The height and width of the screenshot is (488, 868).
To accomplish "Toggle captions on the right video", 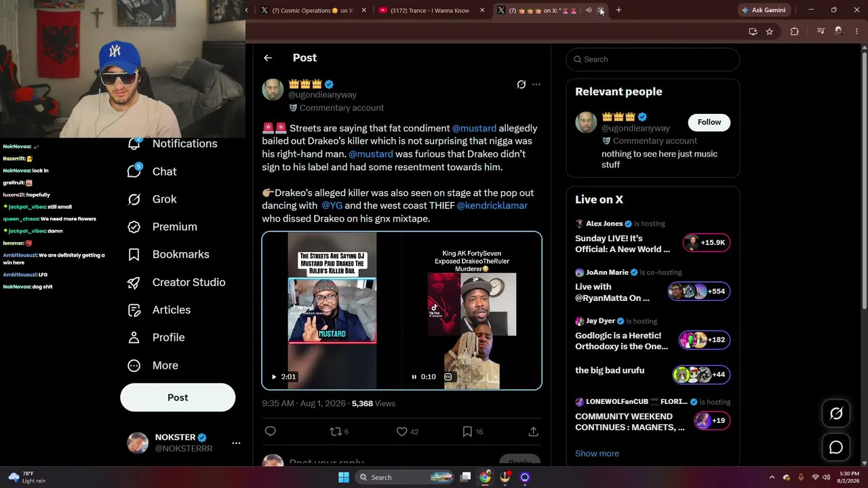I will (x=448, y=377).
